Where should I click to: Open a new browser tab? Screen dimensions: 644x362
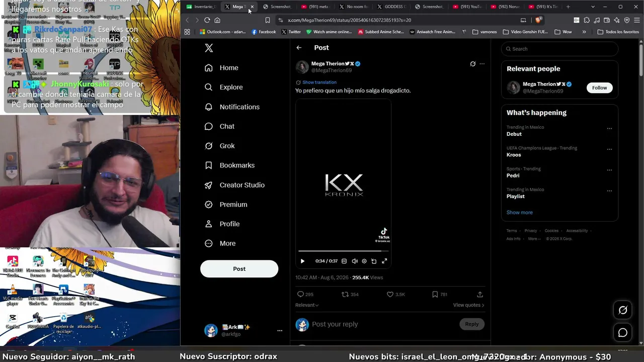pyautogui.click(x=568, y=7)
